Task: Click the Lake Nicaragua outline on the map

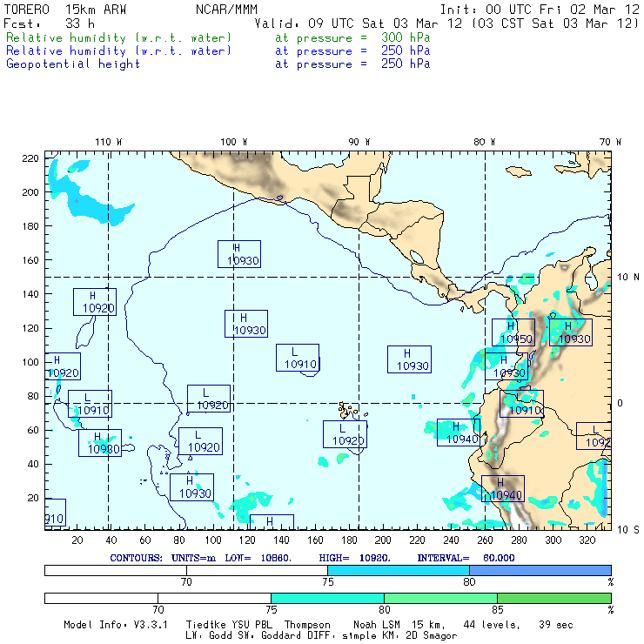Action: pos(417,257)
